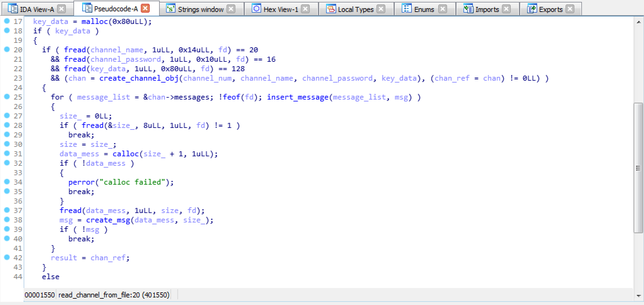Viewport: 644px width, 305px height.
Task: Toggle breakpoint dot on line 28
Action: pyautogui.click(x=7, y=125)
